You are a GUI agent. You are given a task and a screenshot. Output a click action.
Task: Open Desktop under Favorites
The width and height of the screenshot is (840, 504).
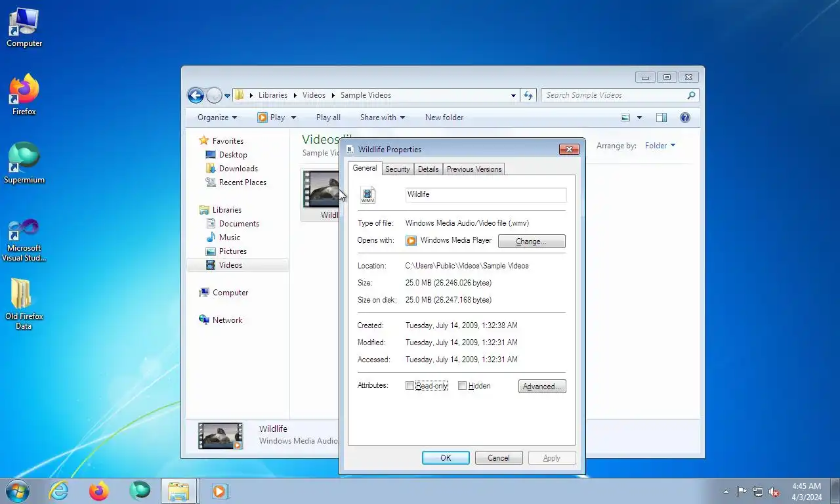click(x=226, y=155)
